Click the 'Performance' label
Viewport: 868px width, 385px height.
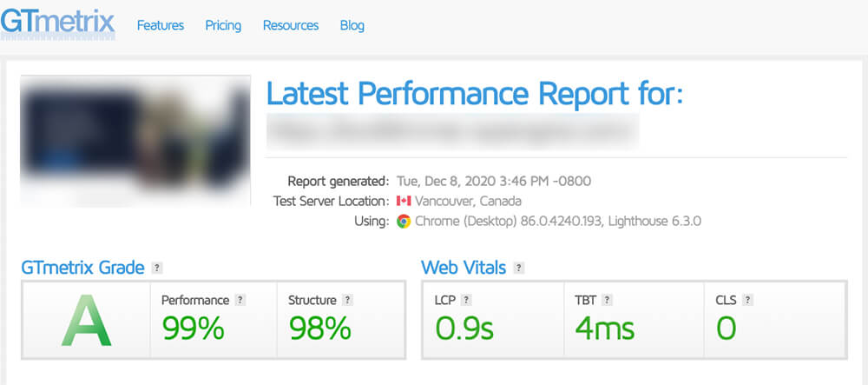(194, 300)
